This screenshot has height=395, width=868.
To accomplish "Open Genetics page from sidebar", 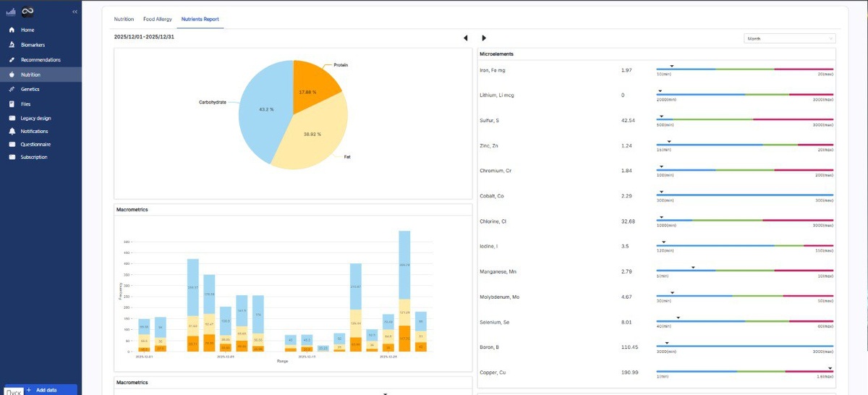I will coord(41,89).
